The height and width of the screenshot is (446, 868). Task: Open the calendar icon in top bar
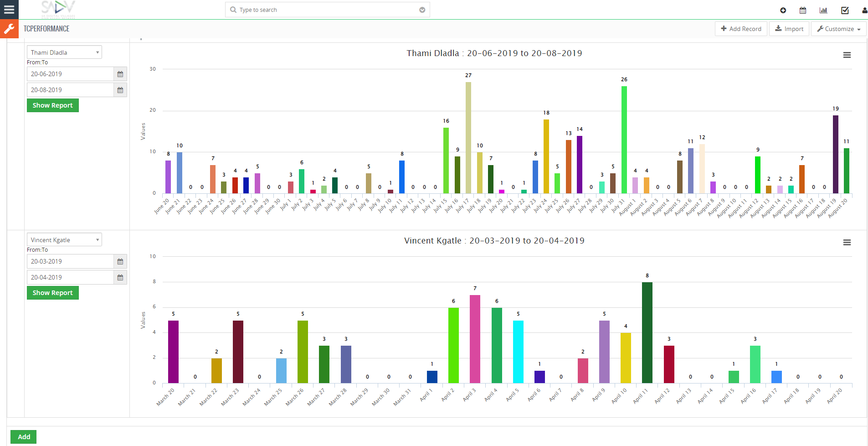tap(803, 10)
